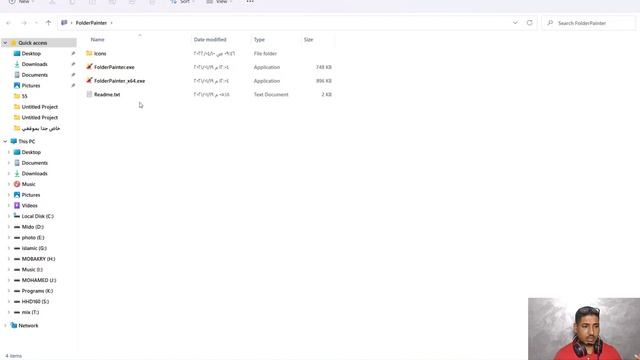The width and height of the screenshot is (640, 360).
Task: Open the address bar history dropdown
Action: tap(515, 23)
